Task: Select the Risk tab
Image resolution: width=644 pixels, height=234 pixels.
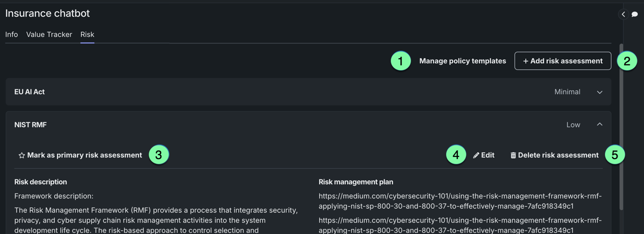Action: pyautogui.click(x=87, y=34)
